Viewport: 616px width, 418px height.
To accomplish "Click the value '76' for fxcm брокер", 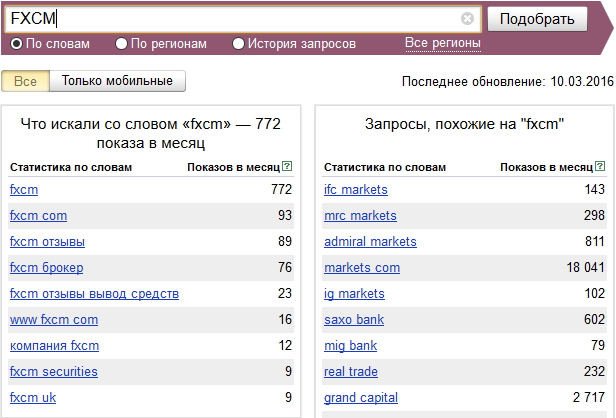I will (x=285, y=268).
